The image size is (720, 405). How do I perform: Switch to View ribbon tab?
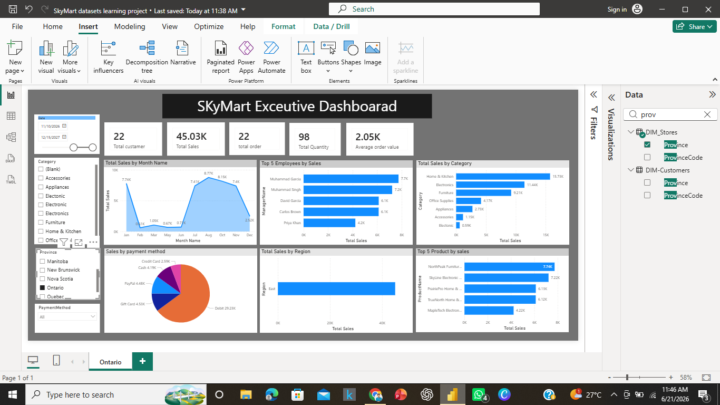pyautogui.click(x=169, y=27)
